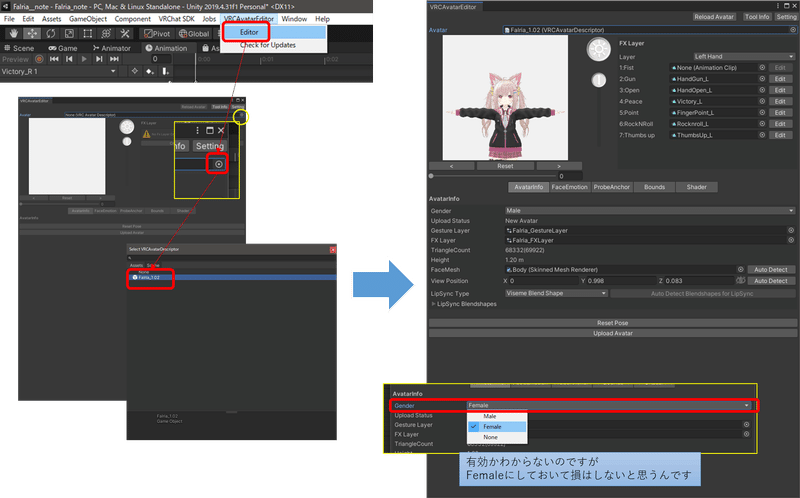Select Female in gender dropdown list

(x=497, y=427)
